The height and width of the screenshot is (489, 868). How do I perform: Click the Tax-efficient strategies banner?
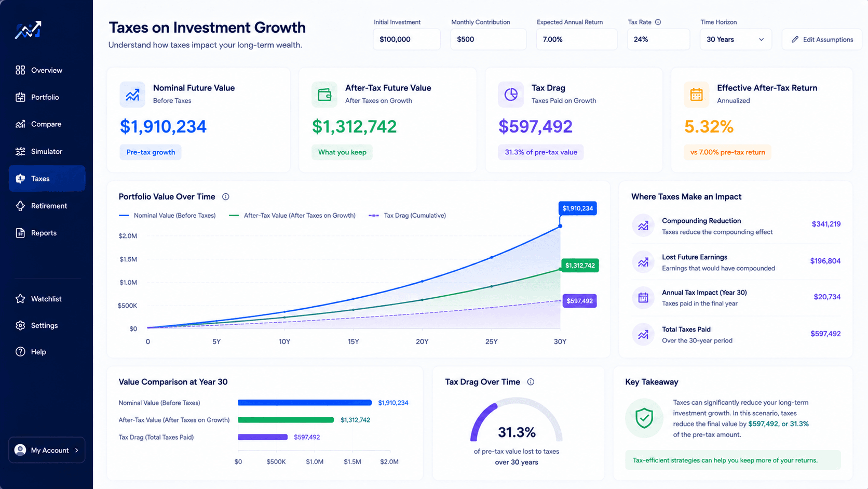coord(733,460)
